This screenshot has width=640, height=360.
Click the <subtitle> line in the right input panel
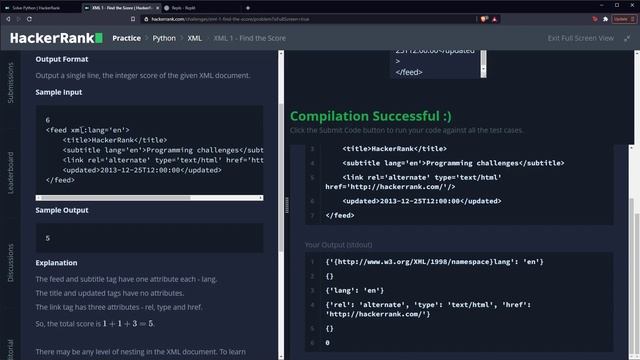coord(453,163)
